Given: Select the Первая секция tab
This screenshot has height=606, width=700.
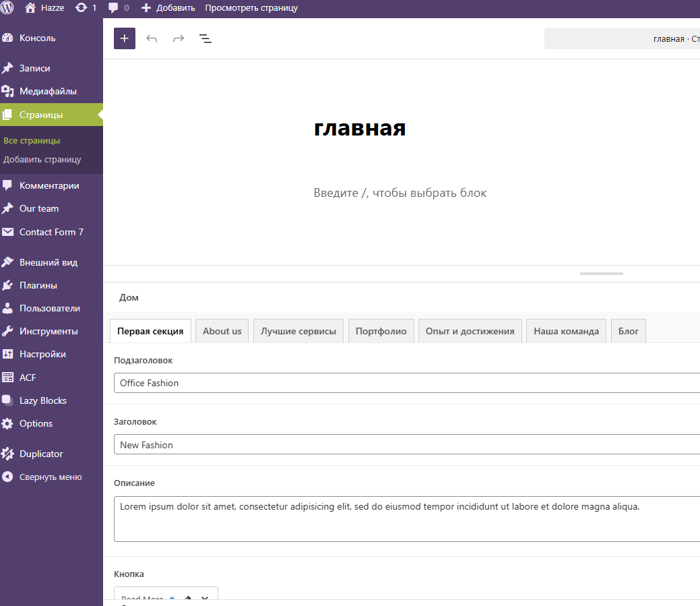Looking at the screenshot, I should pyautogui.click(x=150, y=331).
